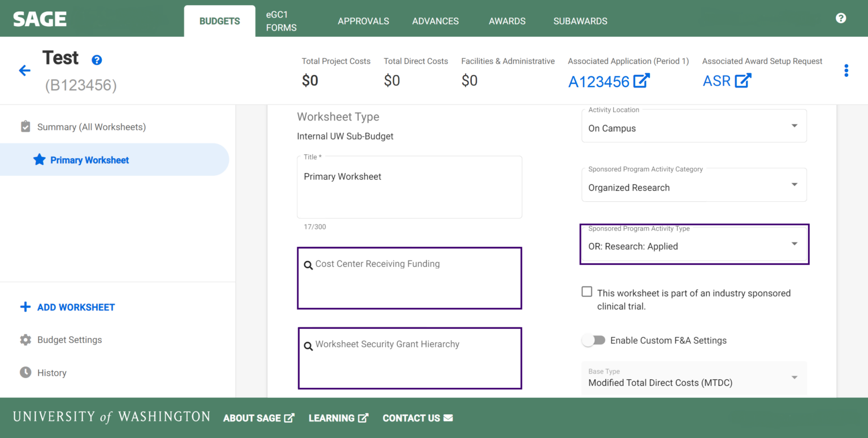The width and height of the screenshot is (868, 438).
Task: Open the external link icon beside A123456
Action: (641, 81)
